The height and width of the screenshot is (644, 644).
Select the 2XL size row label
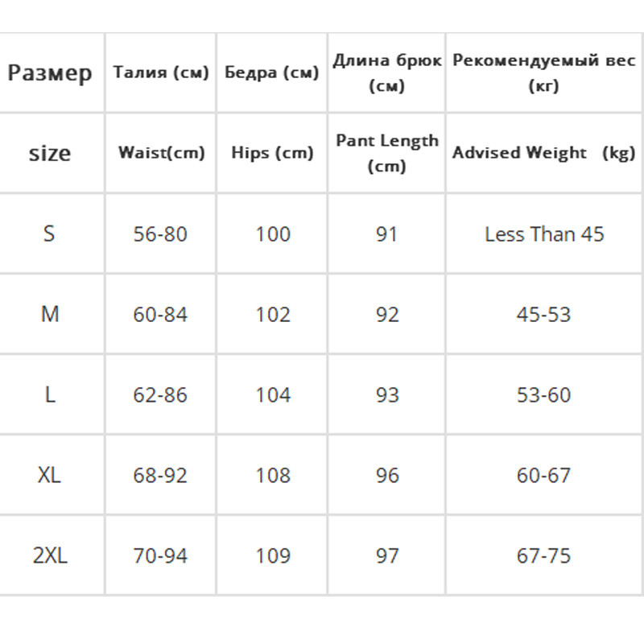click(50, 555)
